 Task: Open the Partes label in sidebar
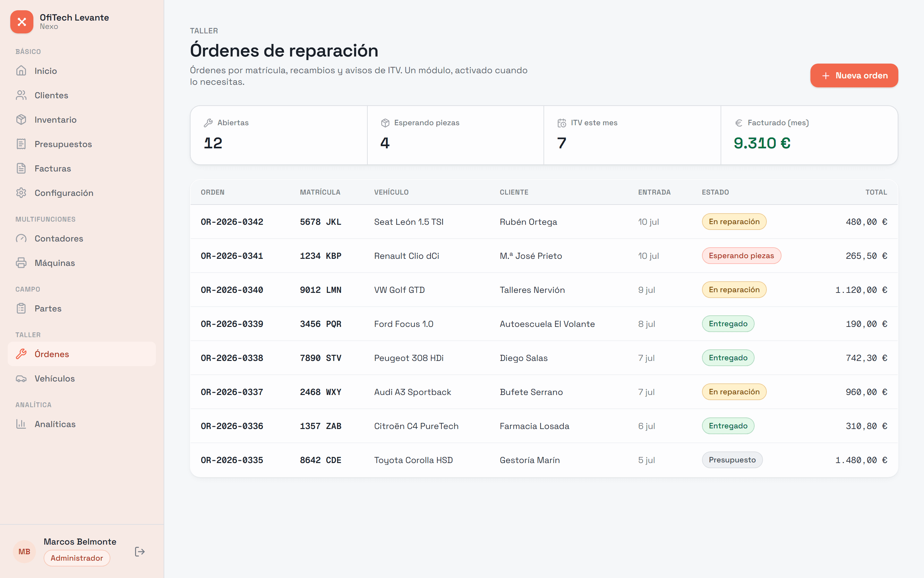pos(48,309)
